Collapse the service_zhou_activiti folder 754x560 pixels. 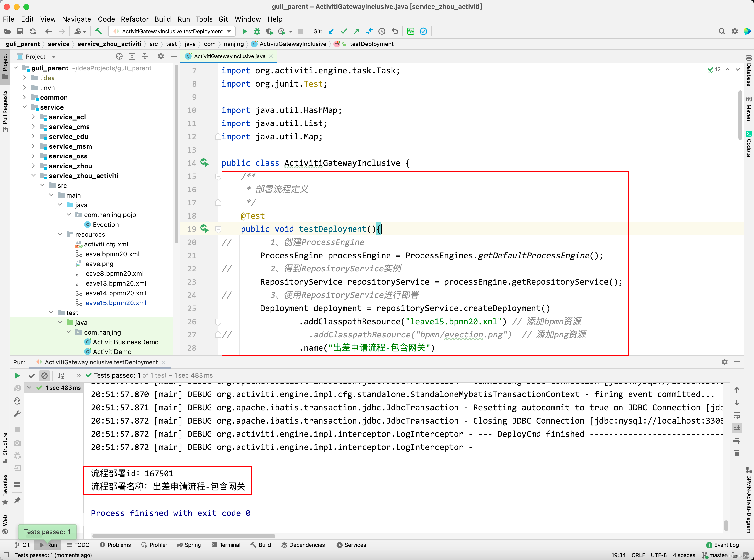pyautogui.click(x=33, y=176)
